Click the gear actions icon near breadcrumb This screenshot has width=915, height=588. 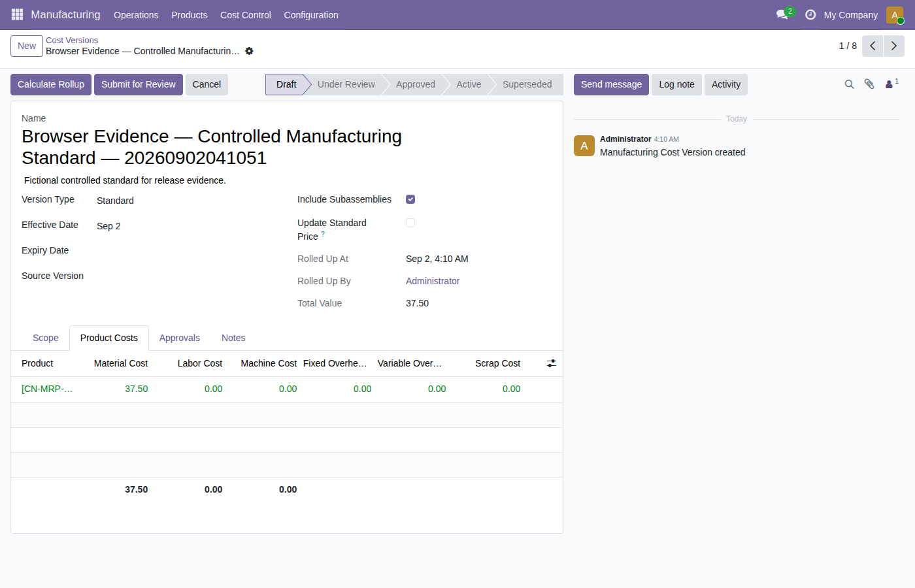coord(249,51)
